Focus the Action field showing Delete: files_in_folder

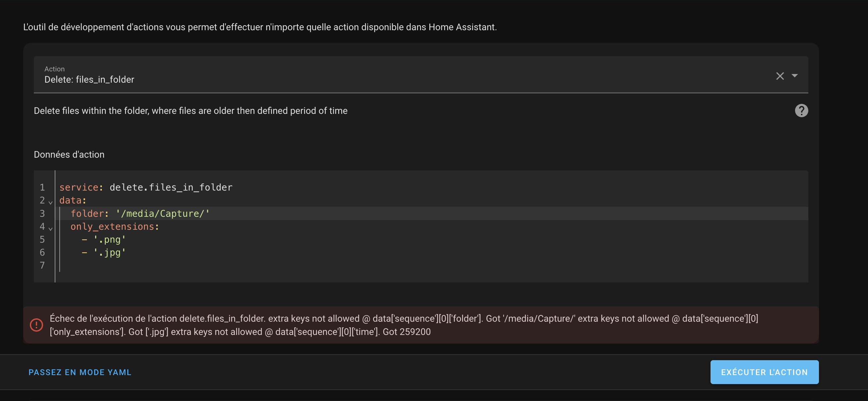coord(421,75)
